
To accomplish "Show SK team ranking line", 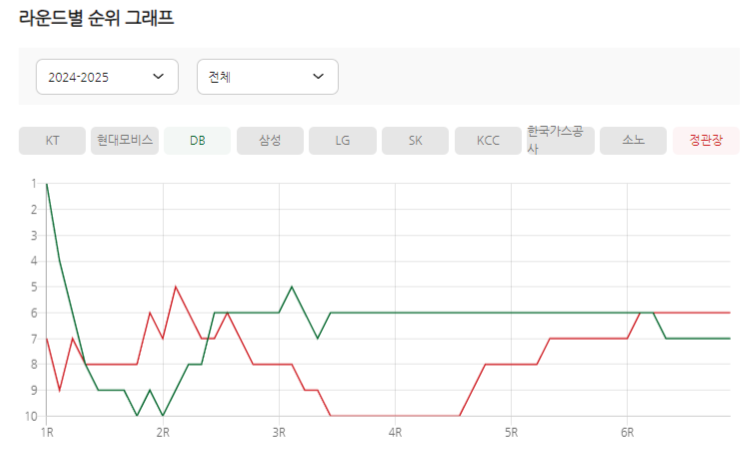I will 415,141.
